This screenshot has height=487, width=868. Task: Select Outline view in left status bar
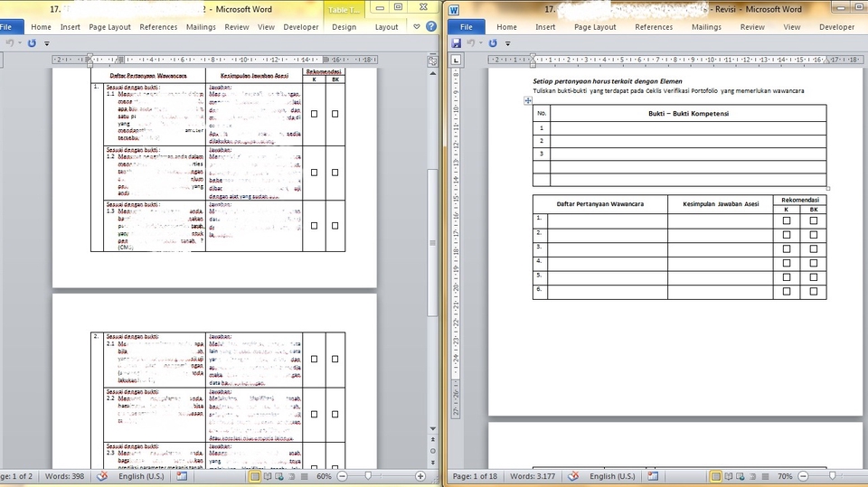(x=292, y=476)
